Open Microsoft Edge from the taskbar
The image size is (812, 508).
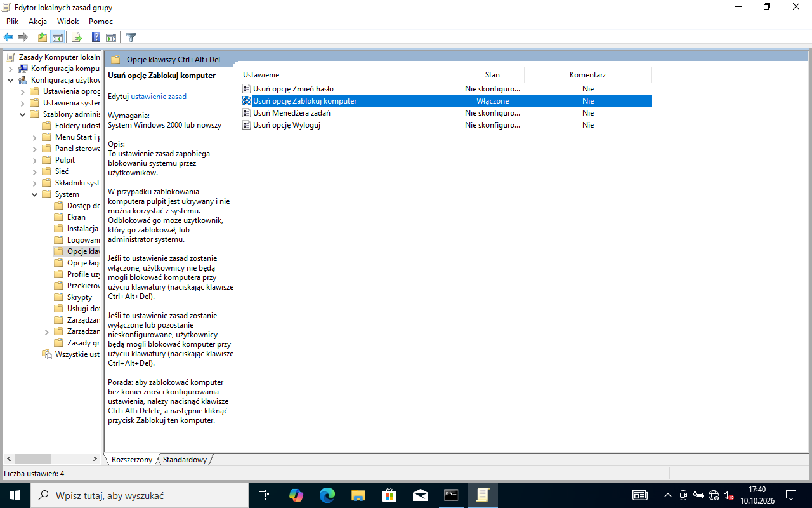pyautogui.click(x=327, y=495)
